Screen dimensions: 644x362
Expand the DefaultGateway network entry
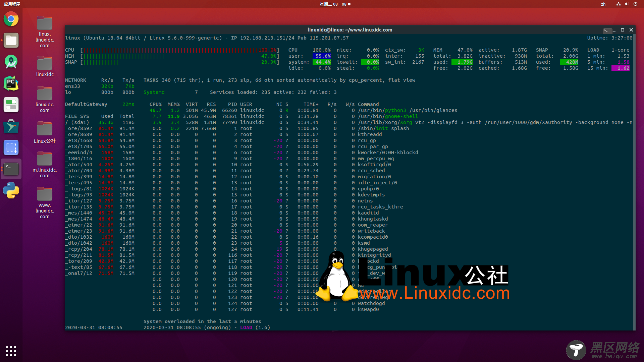click(86, 104)
